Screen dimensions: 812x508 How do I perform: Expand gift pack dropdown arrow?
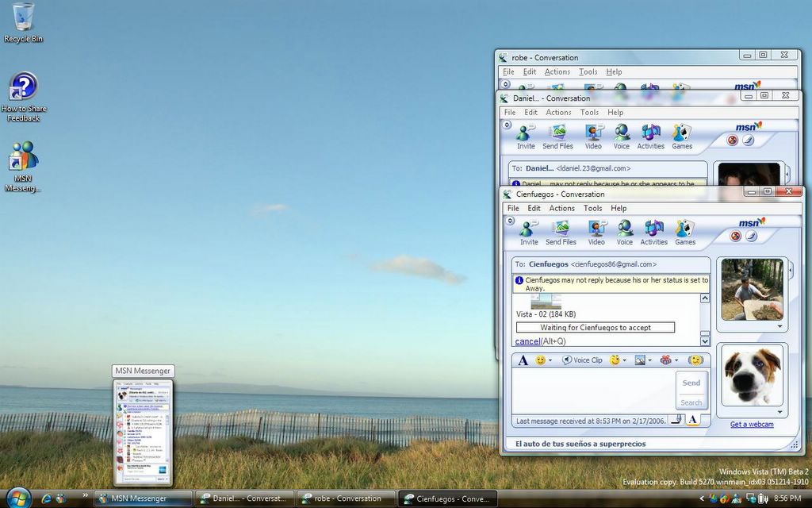tap(676, 360)
